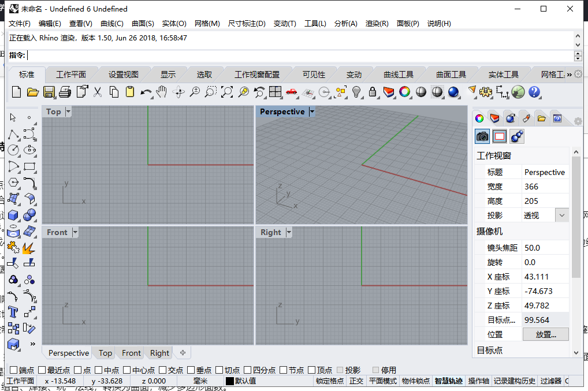Click into the 指令 command input field
This screenshot has width=588, height=391.
click(300, 55)
